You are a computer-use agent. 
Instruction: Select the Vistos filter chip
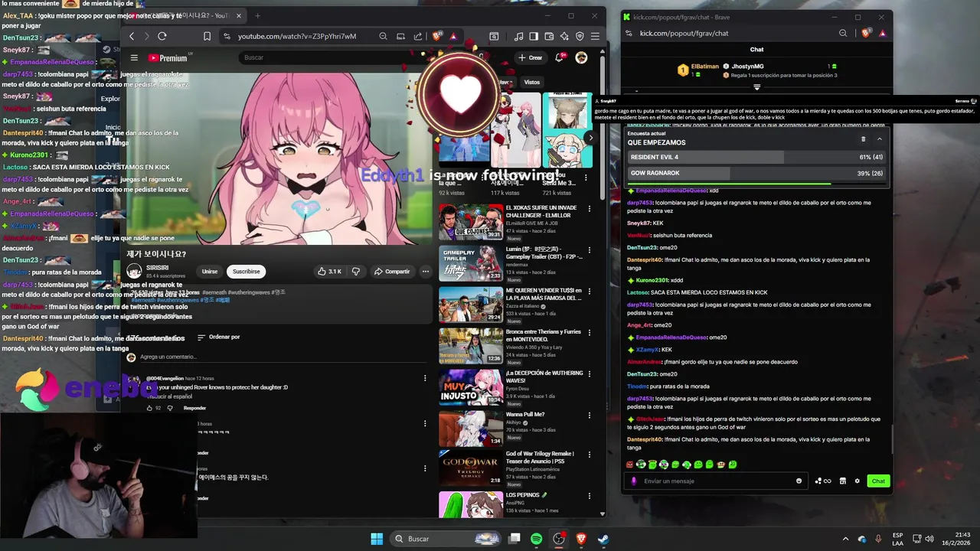(532, 82)
